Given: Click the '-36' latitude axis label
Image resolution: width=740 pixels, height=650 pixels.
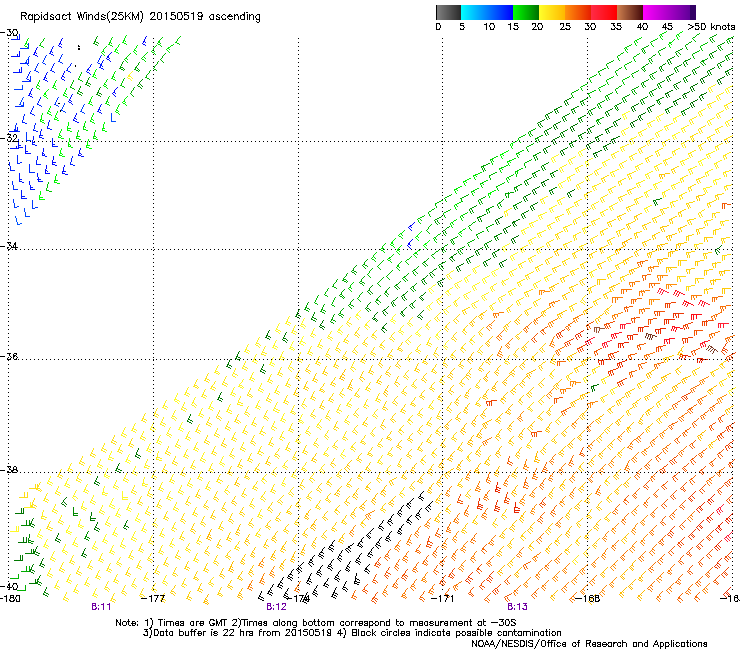Looking at the screenshot, I should pos(9,356).
